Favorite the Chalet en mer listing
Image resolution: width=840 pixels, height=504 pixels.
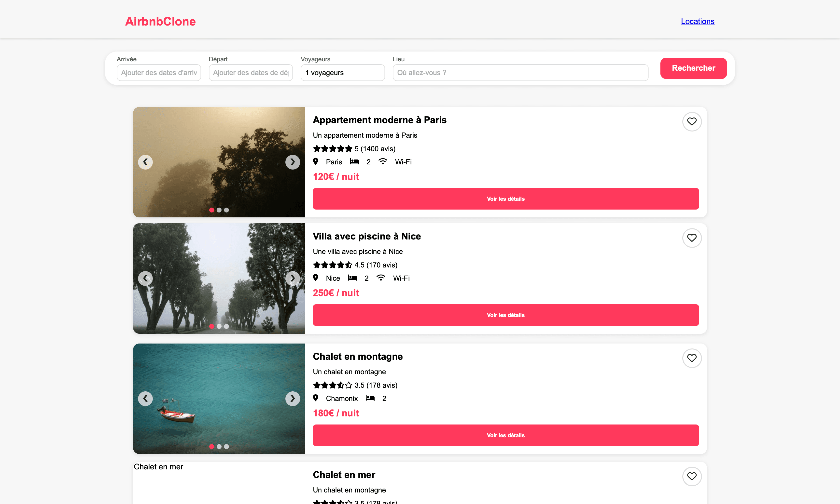(691, 476)
